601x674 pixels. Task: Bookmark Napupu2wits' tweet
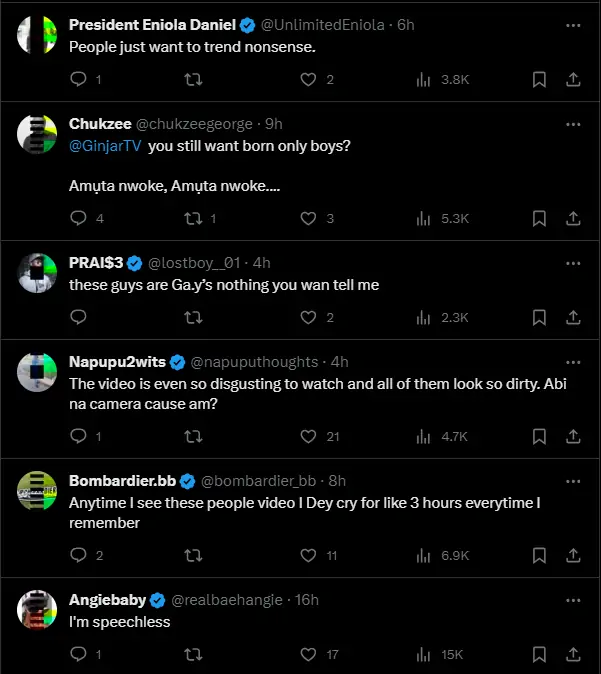click(539, 436)
